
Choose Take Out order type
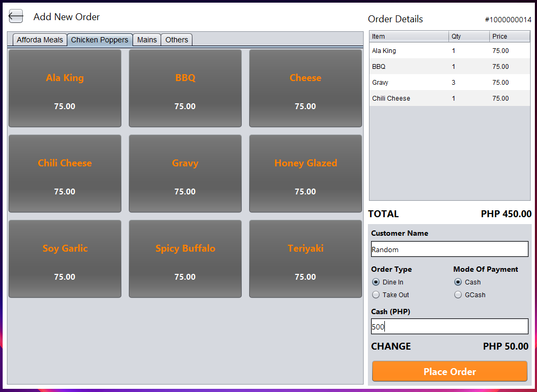(x=376, y=295)
